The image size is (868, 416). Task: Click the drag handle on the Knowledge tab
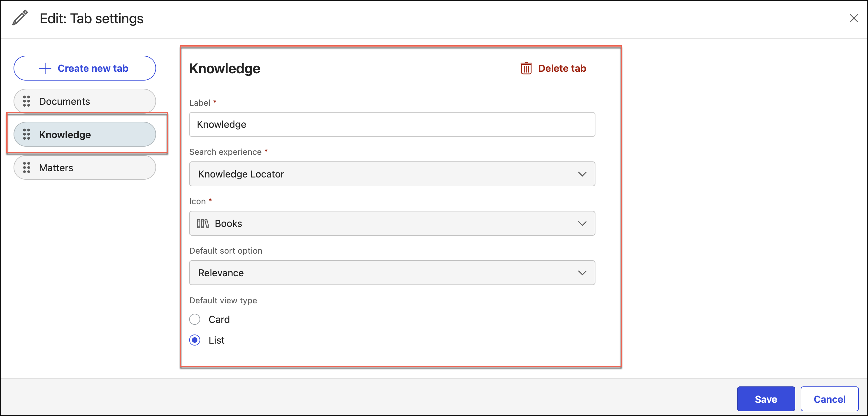(x=27, y=134)
